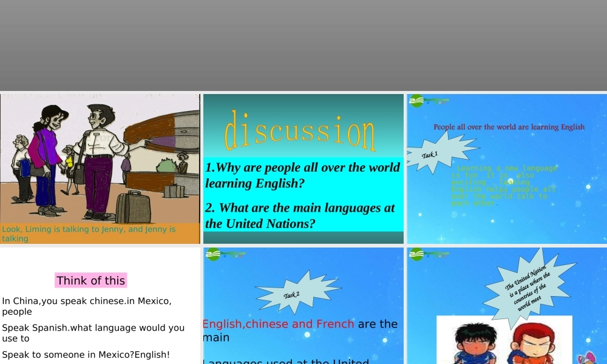Image resolution: width=607 pixels, height=364 pixels.
Task: Select the pink 'Think of this' heading
Action: [91, 280]
